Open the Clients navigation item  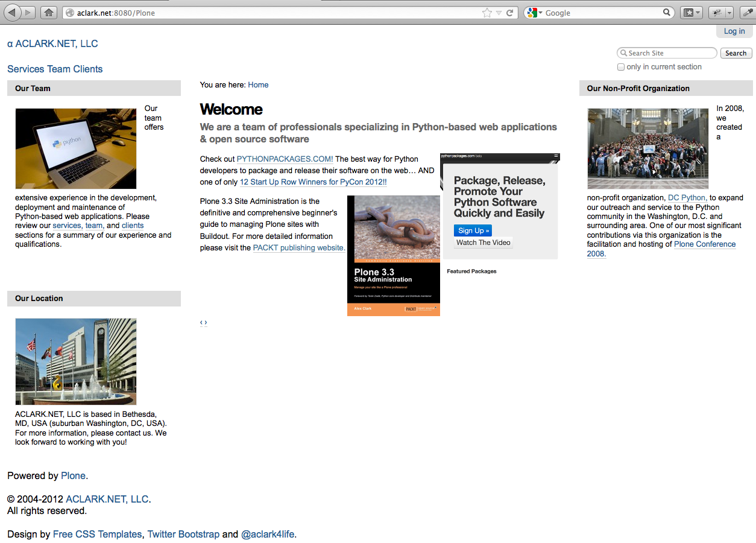(x=88, y=69)
